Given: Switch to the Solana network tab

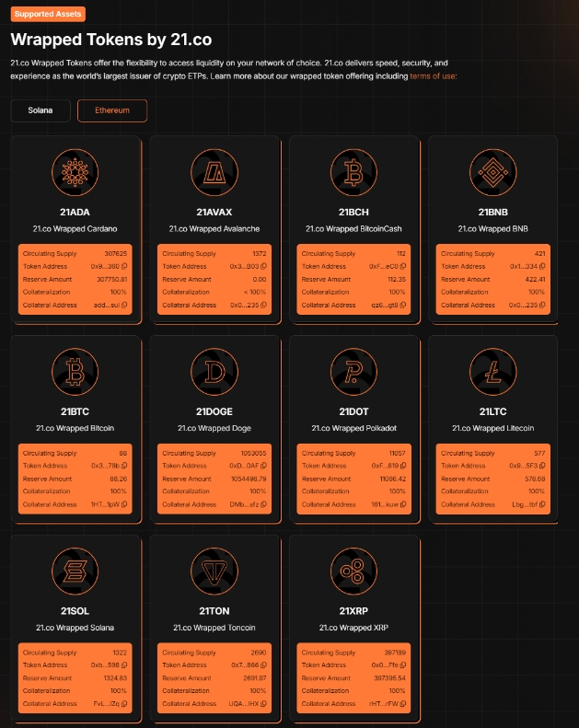Looking at the screenshot, I should (41, 110).
